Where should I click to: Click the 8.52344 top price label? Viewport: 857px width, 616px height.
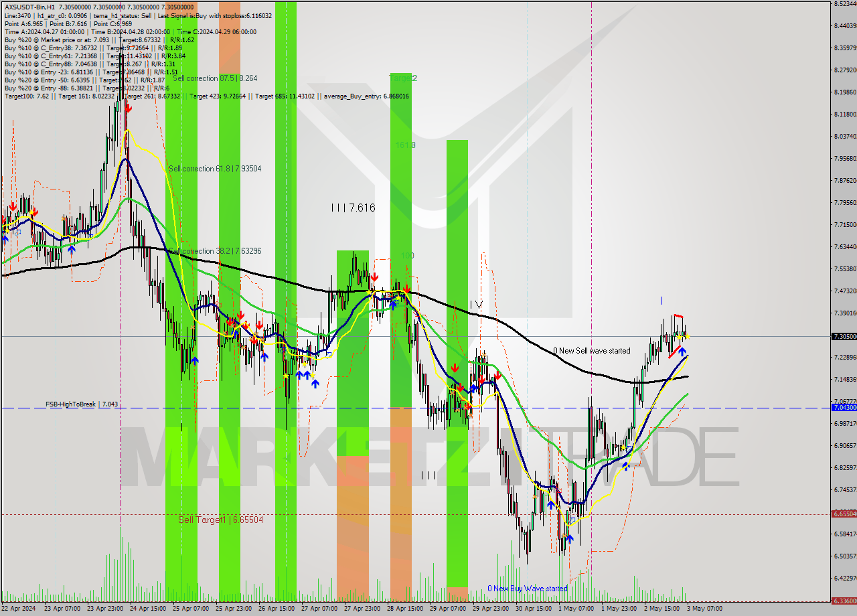[845, 4]
